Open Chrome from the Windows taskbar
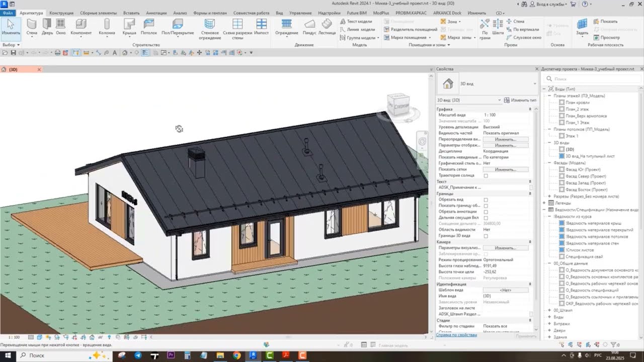This screenshot has height=362, width=644. pos(236,355)
